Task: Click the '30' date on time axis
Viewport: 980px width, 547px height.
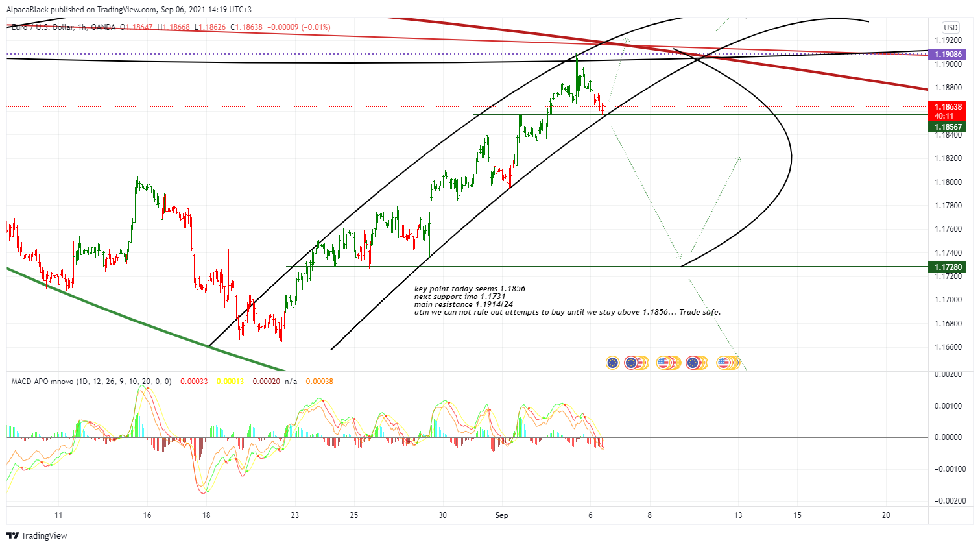Action: pos(442,515)
